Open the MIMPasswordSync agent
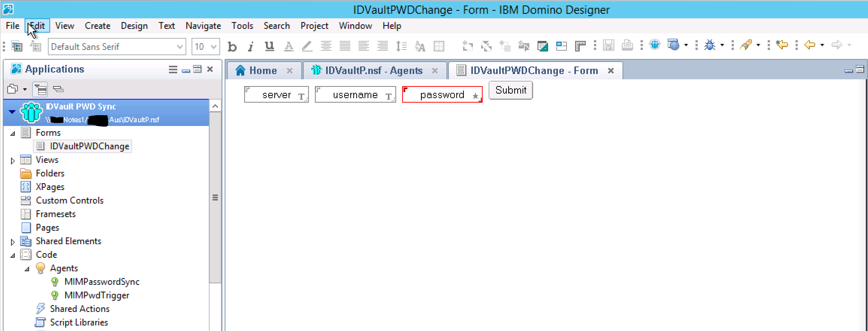 point(102,282)
